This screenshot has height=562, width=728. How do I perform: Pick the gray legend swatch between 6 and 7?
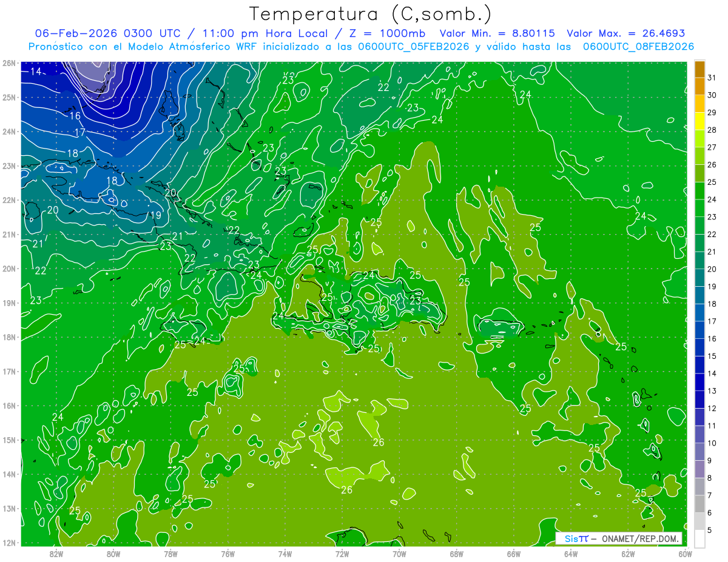pyautogui.click(x=699, y=504)
